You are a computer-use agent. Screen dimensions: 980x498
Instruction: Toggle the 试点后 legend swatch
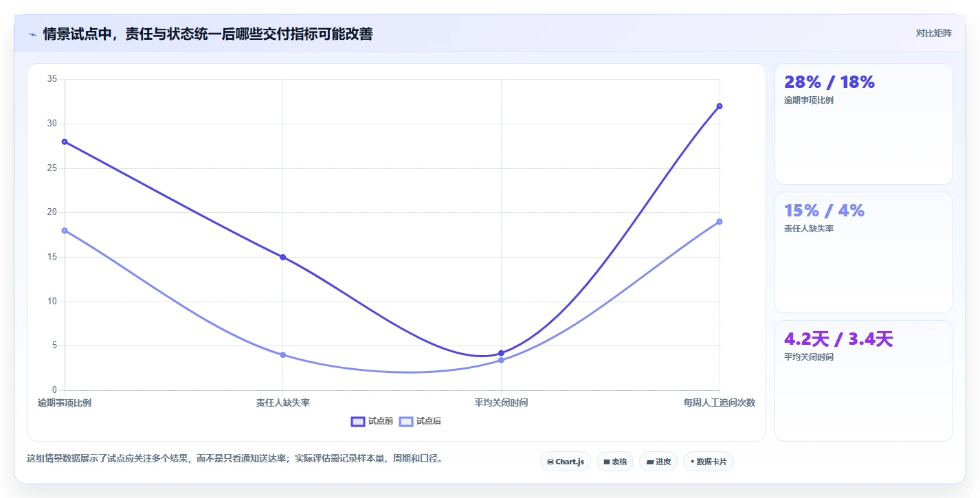pyautogui.click(x=406, y=421)
